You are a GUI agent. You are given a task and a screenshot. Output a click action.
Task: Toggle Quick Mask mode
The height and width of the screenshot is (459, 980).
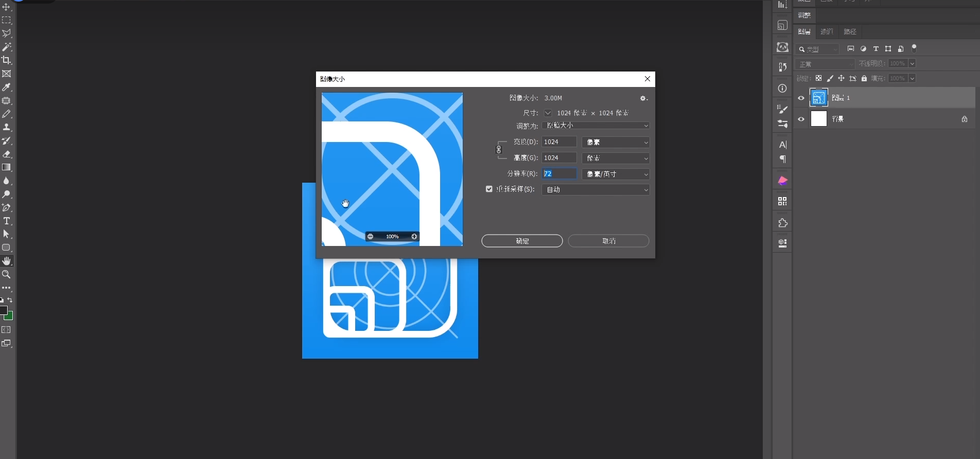[7, 330]
